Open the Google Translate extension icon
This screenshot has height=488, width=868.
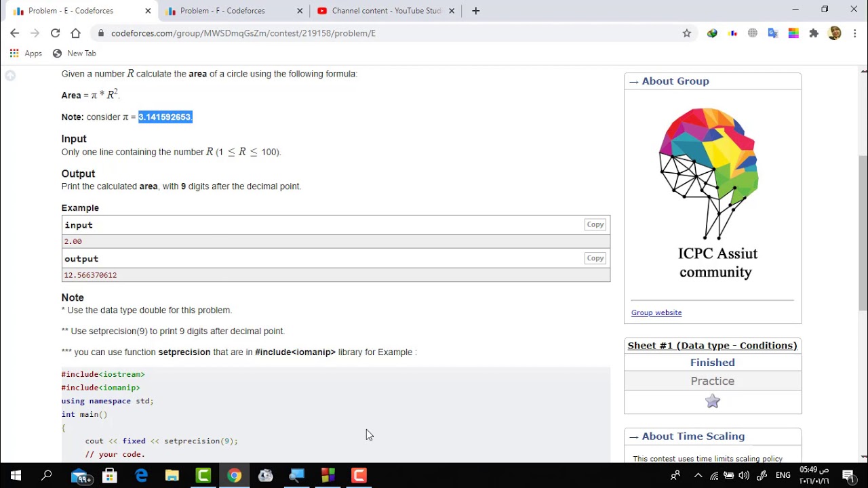click(773, 33)
